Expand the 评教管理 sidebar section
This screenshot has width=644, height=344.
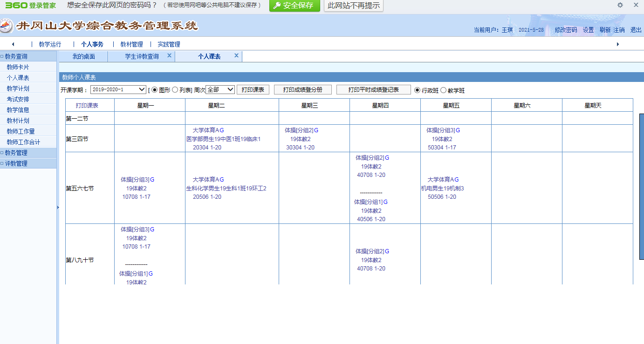point(16,163)
